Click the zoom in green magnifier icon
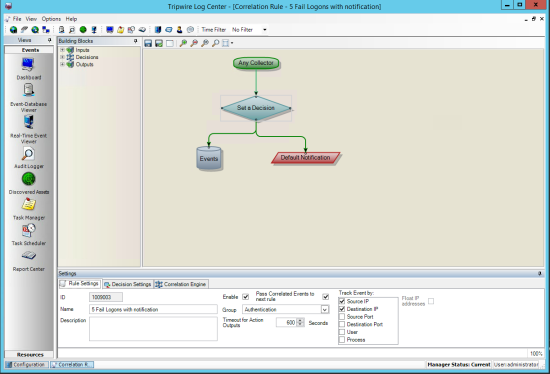 [x=183, y=43]
